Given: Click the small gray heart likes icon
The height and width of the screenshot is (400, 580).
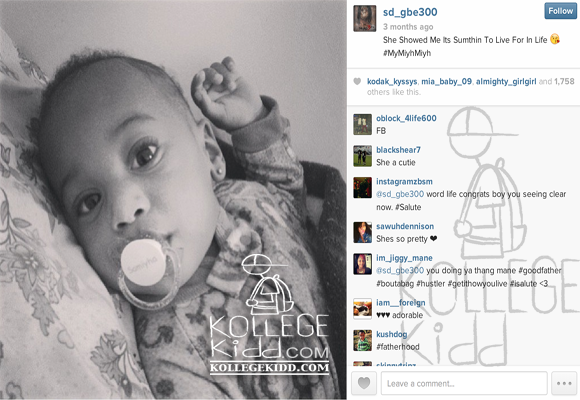Looking at the screenshot, I should [x=357, y=81].
